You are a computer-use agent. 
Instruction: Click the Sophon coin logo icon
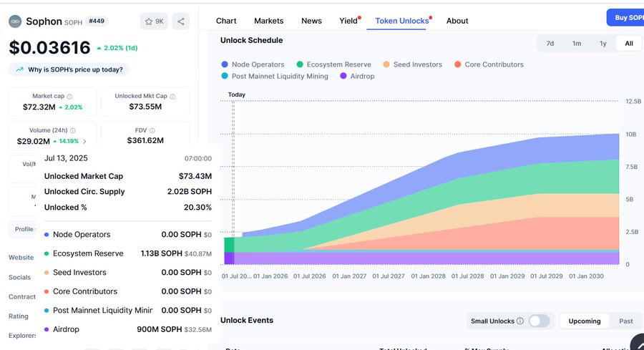click(x=15, y=21)
